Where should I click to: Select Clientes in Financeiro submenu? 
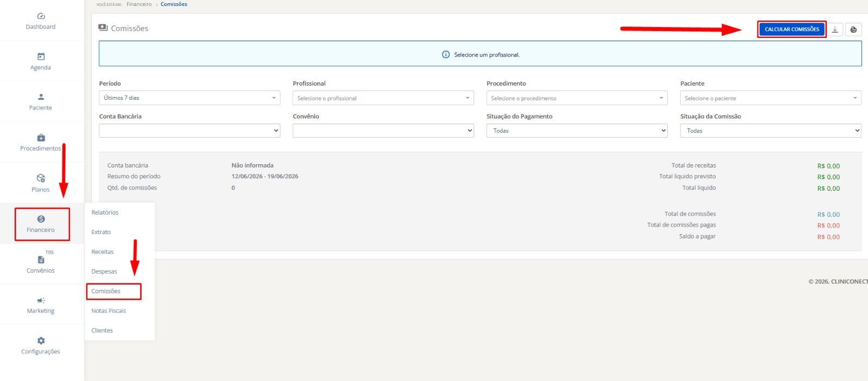click(x=102, y=330)
